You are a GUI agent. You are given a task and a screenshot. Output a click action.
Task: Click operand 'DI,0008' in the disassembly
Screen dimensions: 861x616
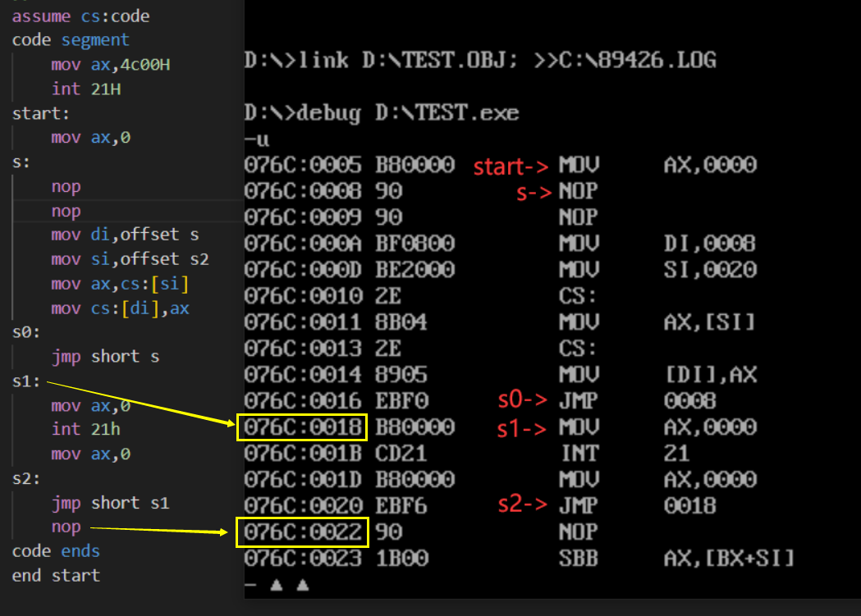710,244
